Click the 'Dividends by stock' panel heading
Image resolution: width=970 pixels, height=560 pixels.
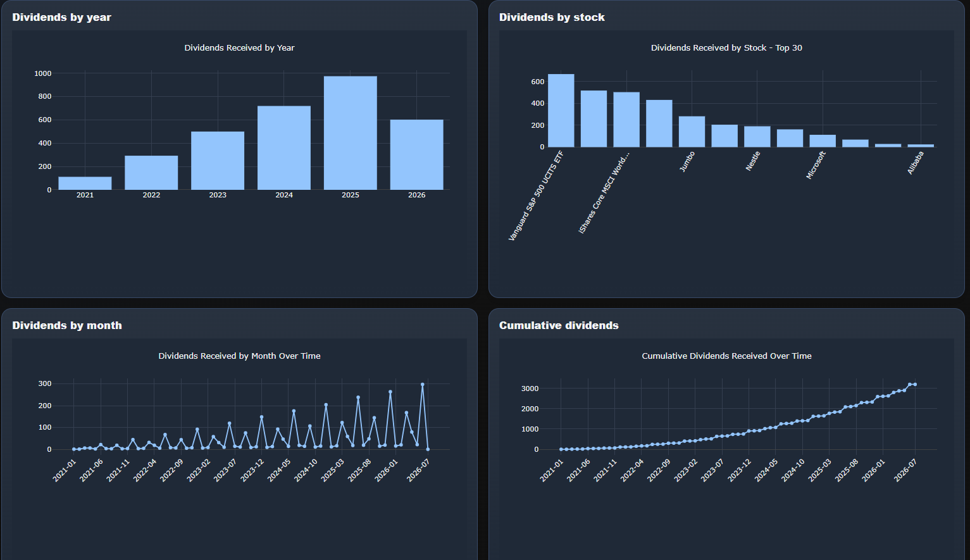click(552, 17)
